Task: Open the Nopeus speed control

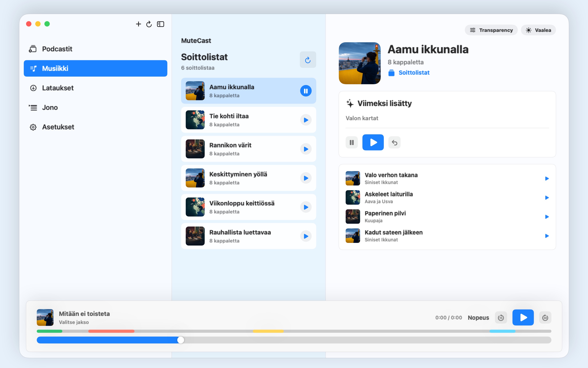Action: click(478, 318)
